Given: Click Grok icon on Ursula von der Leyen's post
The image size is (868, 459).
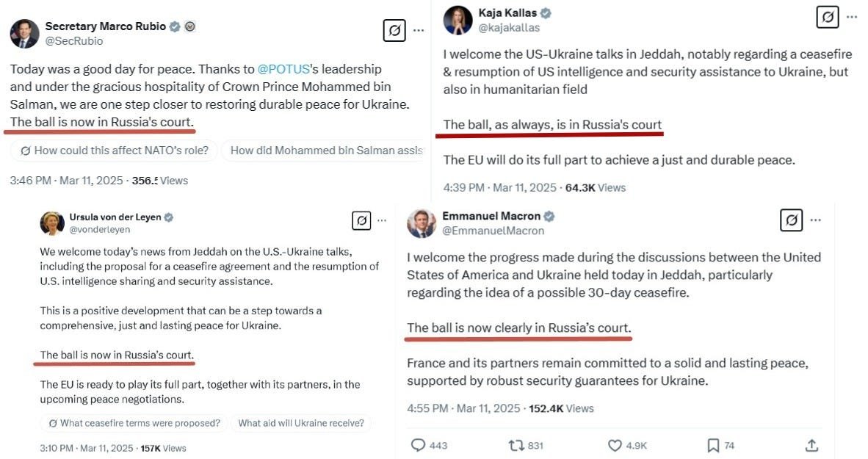Looking at the screenshot, I should (361, 220).
